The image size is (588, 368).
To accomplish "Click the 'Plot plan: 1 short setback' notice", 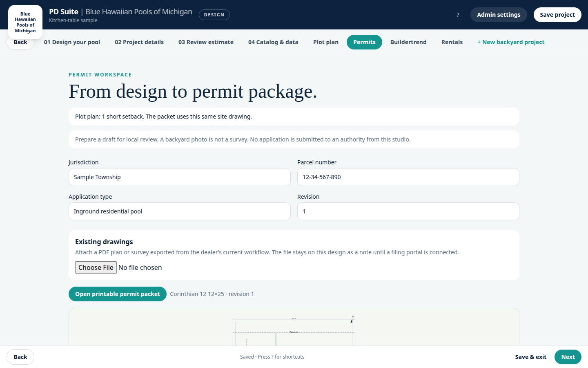I will [x=294, y=117].
